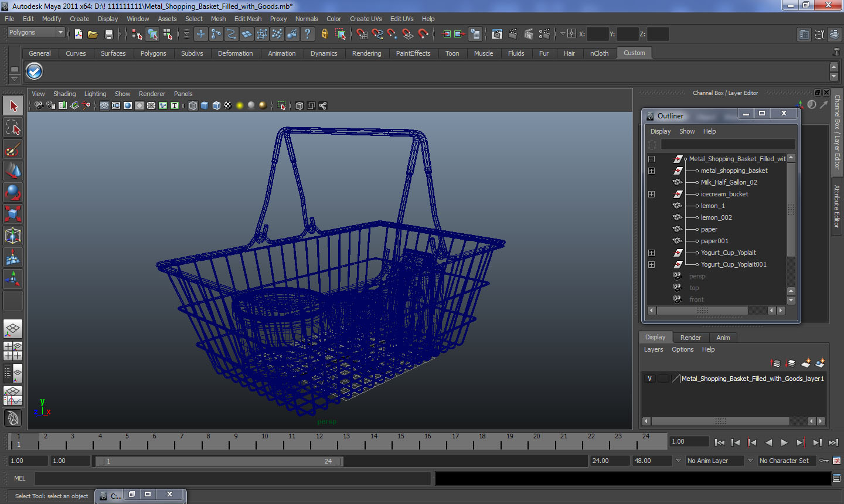
Task: Click the checkmark custom shelf button
Action: point(35,71)
